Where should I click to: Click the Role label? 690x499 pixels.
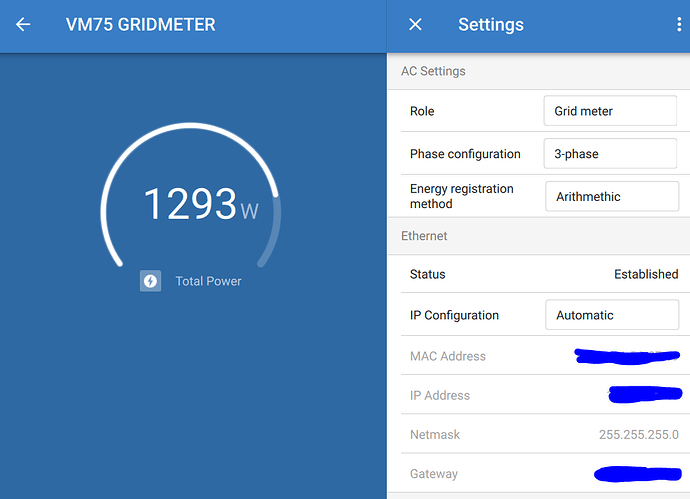pos(422,111)
